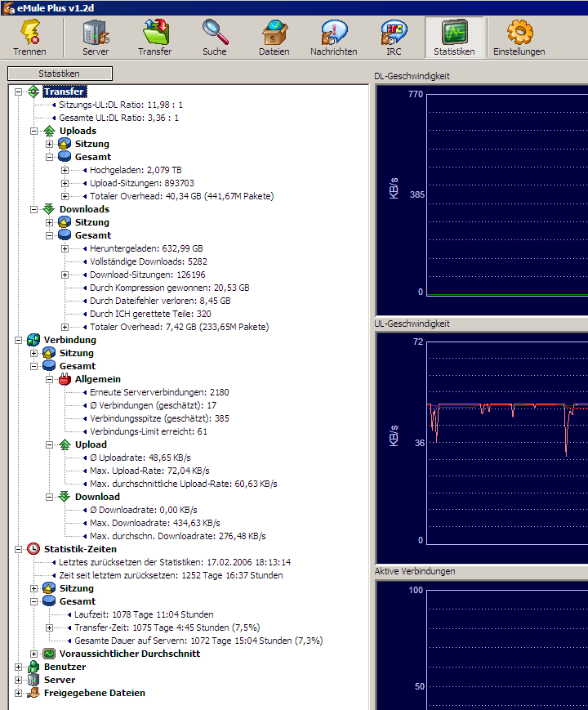Click the Download icon under Verbindung Gesamt
588x710 pixels.
(65, 498)
